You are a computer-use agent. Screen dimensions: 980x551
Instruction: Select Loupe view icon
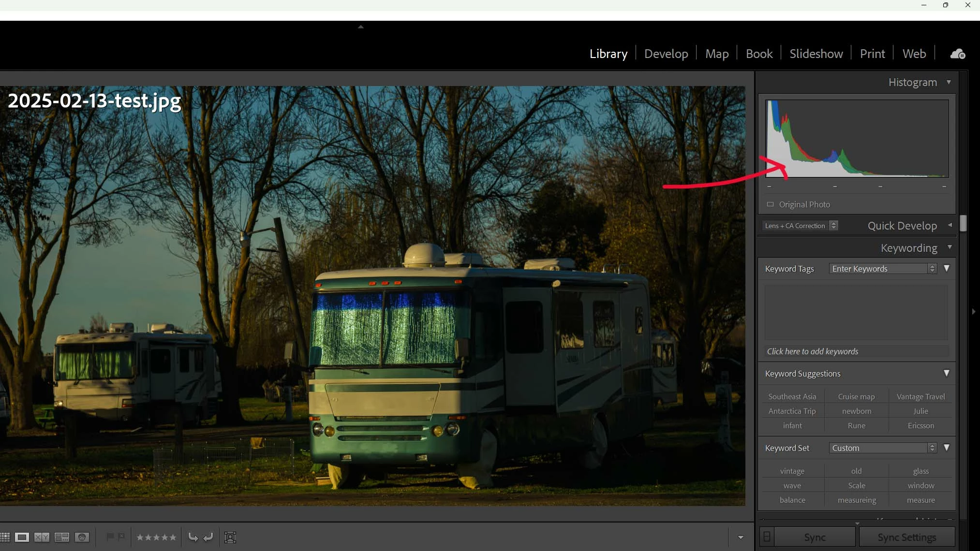(22, 537)
